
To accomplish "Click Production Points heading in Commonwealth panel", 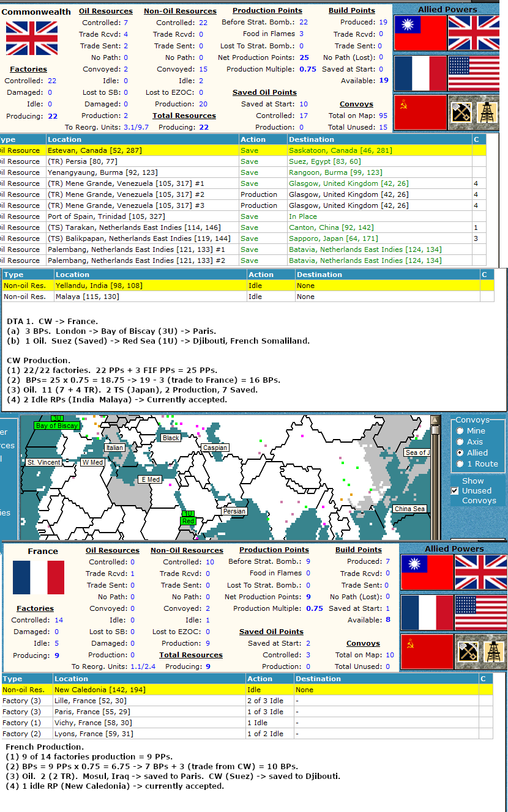I will [267, 10].
